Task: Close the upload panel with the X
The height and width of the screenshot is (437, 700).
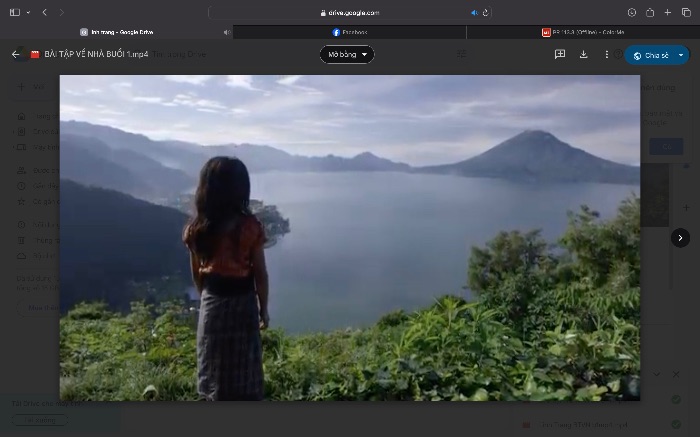Action: (676, 374)
